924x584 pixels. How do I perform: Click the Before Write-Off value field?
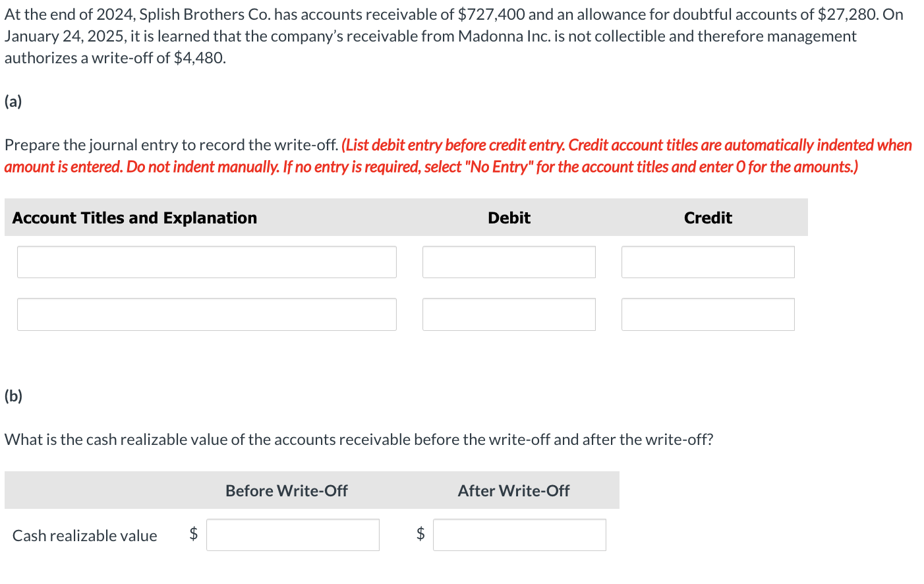pos(293,535)
